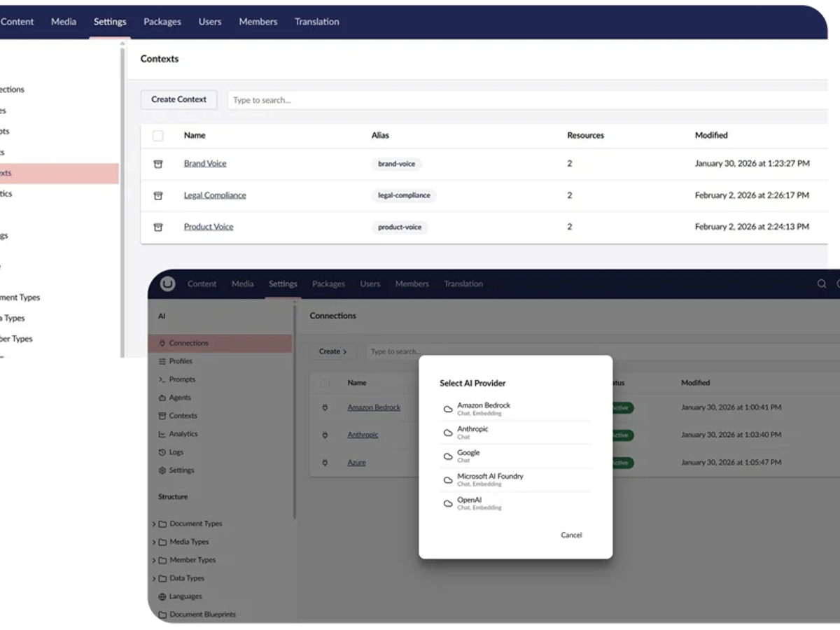
Task: Select Google provider in dialog
Action: tap(516, 456)
